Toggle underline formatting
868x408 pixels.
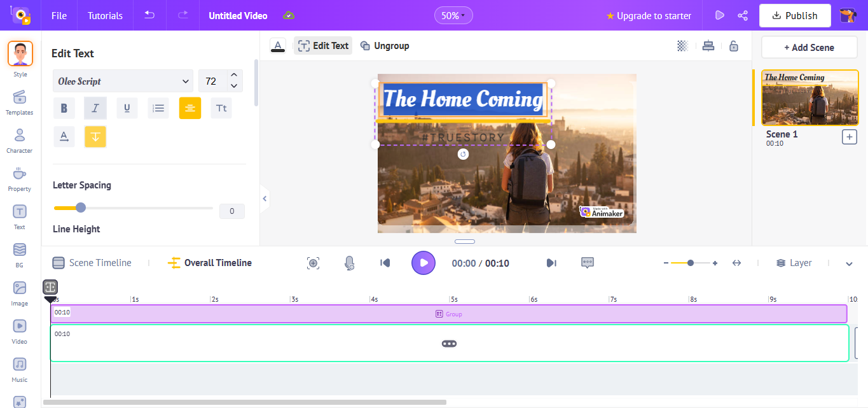127,108
